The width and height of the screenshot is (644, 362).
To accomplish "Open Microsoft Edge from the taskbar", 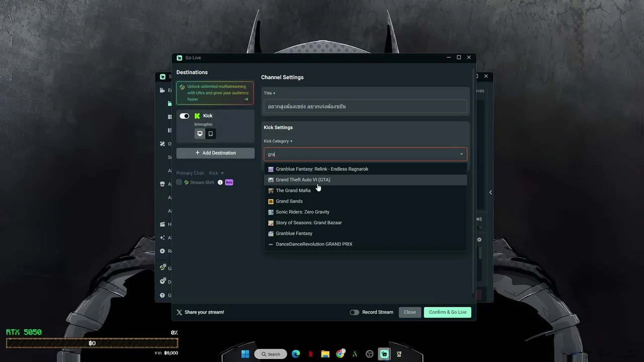I will 296,354.
